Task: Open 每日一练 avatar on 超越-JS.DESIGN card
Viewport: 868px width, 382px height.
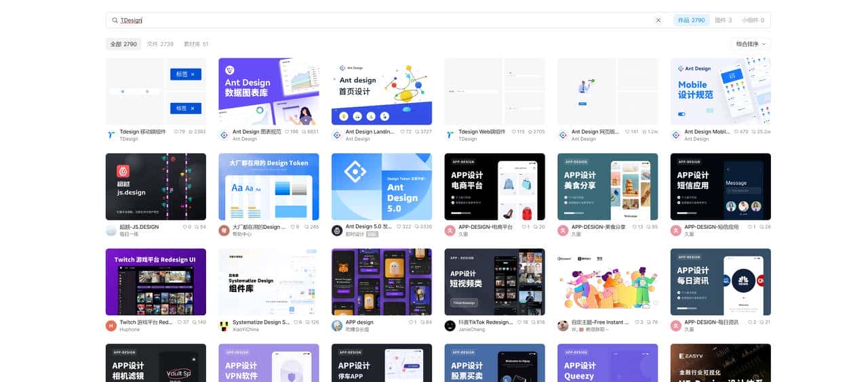Action: click(111, 230)
